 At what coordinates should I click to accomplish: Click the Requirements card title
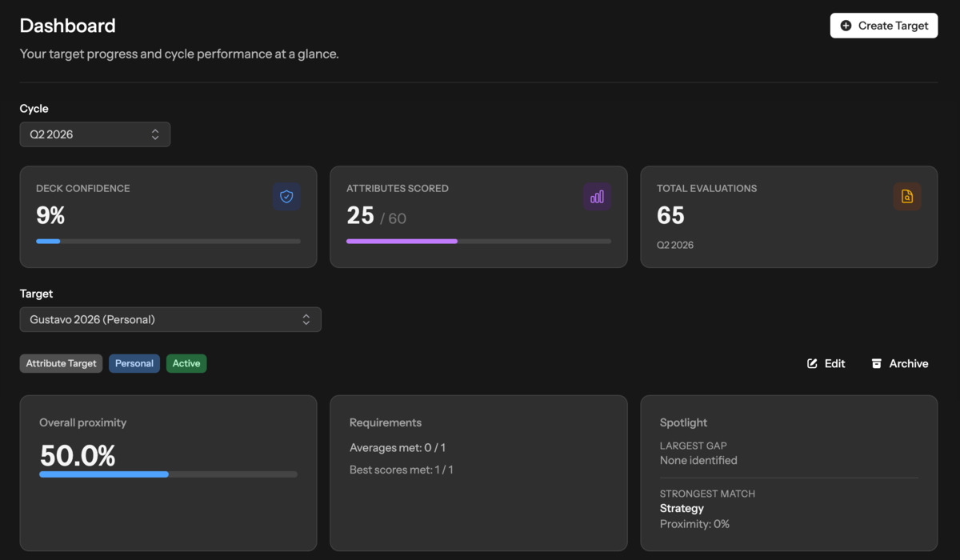(x=386, y=422)
